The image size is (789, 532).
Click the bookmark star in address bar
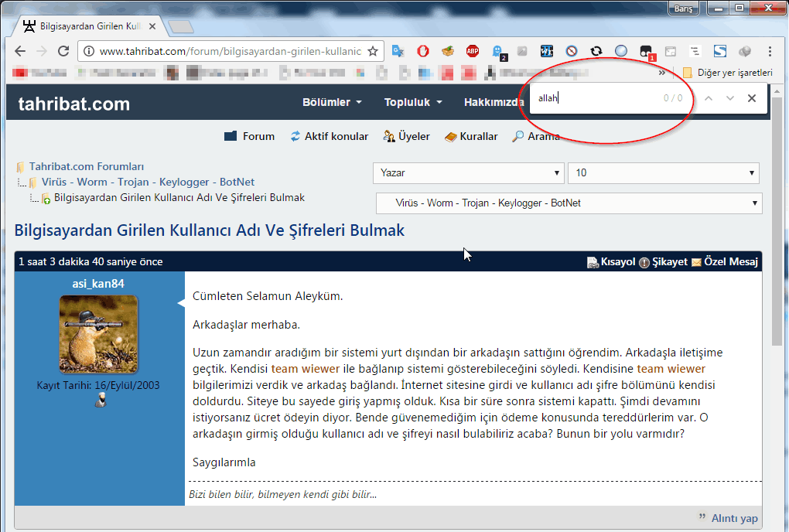click(x=372, y=52)
